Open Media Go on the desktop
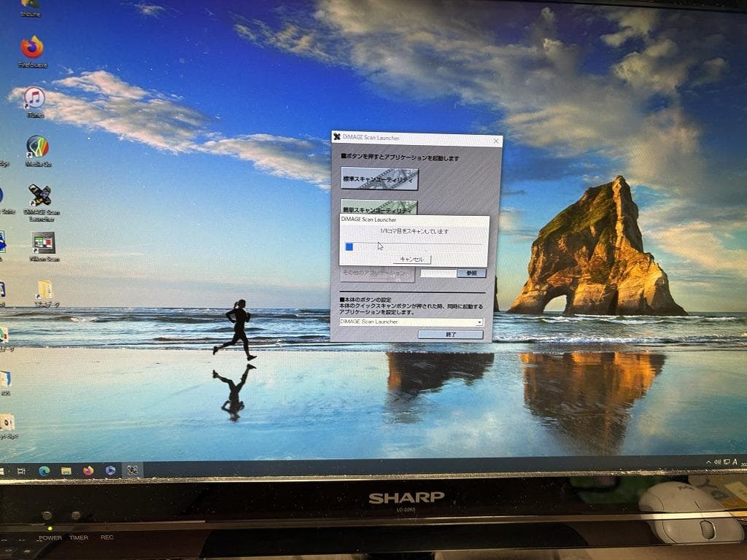The height and width of the screenshot is (560, 747). pos(39,146)
